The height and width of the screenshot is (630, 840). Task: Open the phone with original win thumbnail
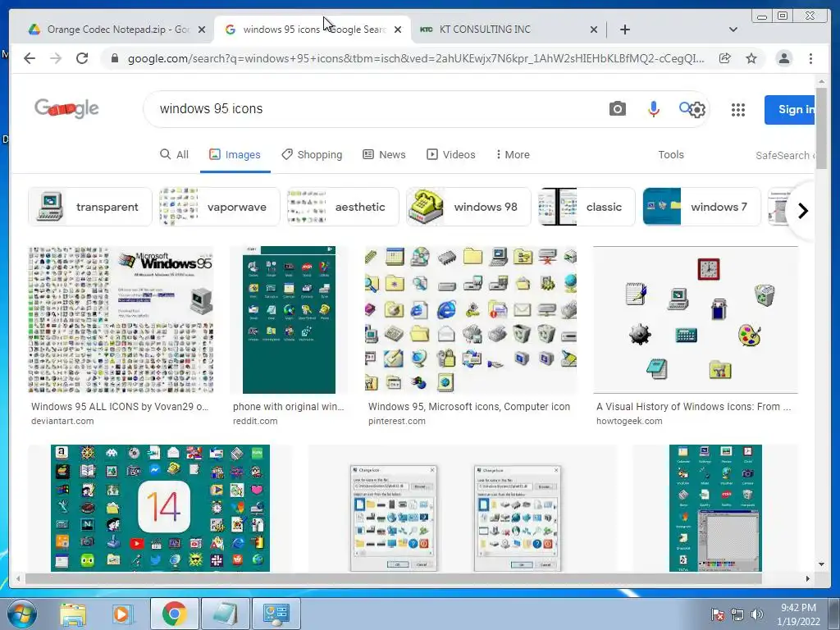point(289,320)
